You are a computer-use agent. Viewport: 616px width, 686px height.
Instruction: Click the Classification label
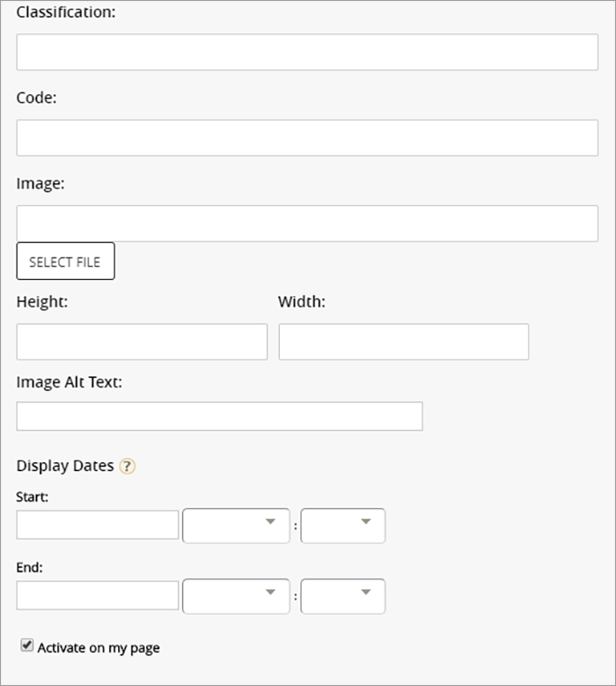click(x=66, y=11)
